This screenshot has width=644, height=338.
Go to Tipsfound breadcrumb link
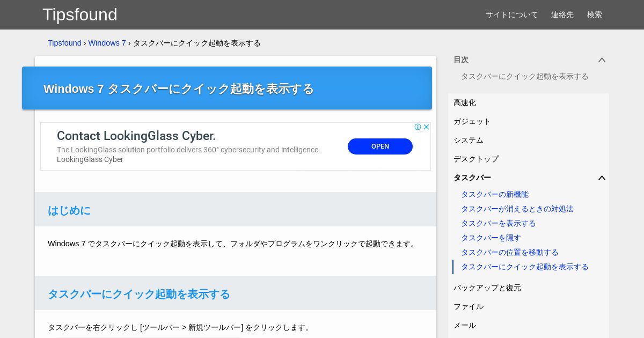[x=64, y=43]
